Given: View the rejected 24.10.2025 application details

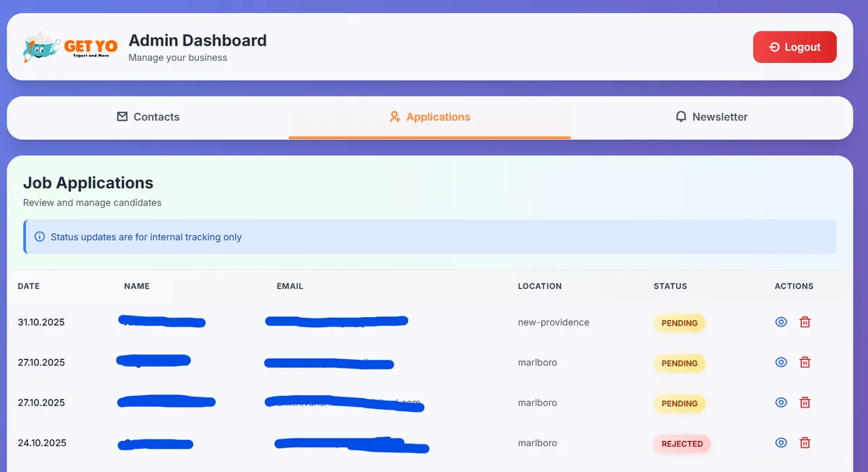Looking at the screenshot, I should (x=781, y=443).
